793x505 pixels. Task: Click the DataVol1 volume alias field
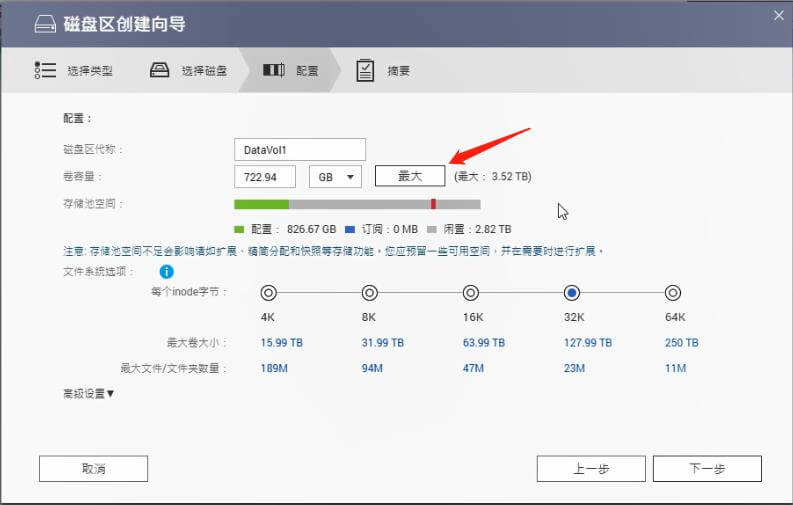pos(300,150)
